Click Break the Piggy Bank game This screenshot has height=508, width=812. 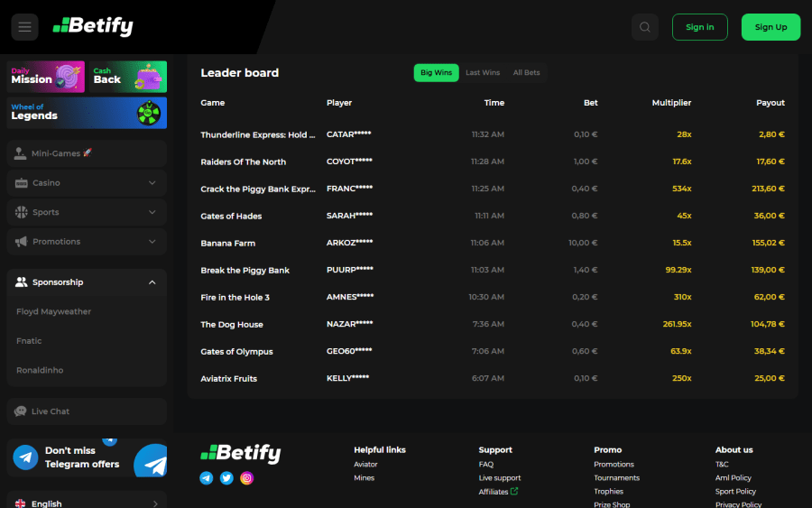coord(245,271)
